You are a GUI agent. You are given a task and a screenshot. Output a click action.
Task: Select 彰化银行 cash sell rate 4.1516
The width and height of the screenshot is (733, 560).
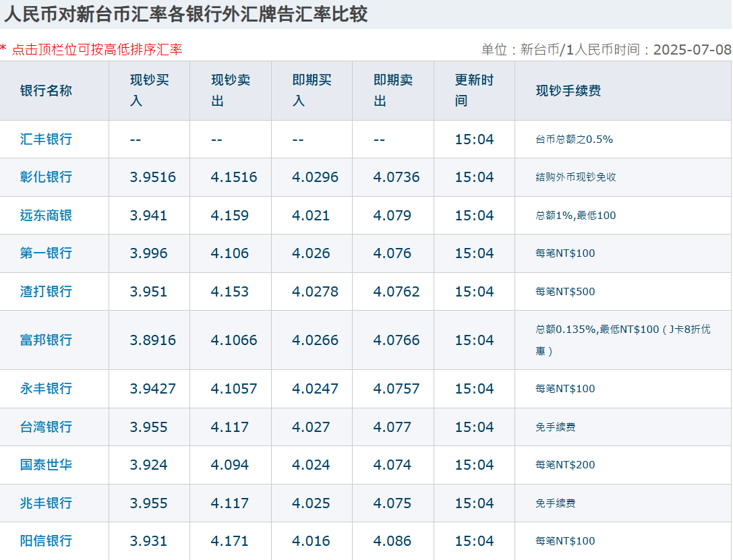234,177
